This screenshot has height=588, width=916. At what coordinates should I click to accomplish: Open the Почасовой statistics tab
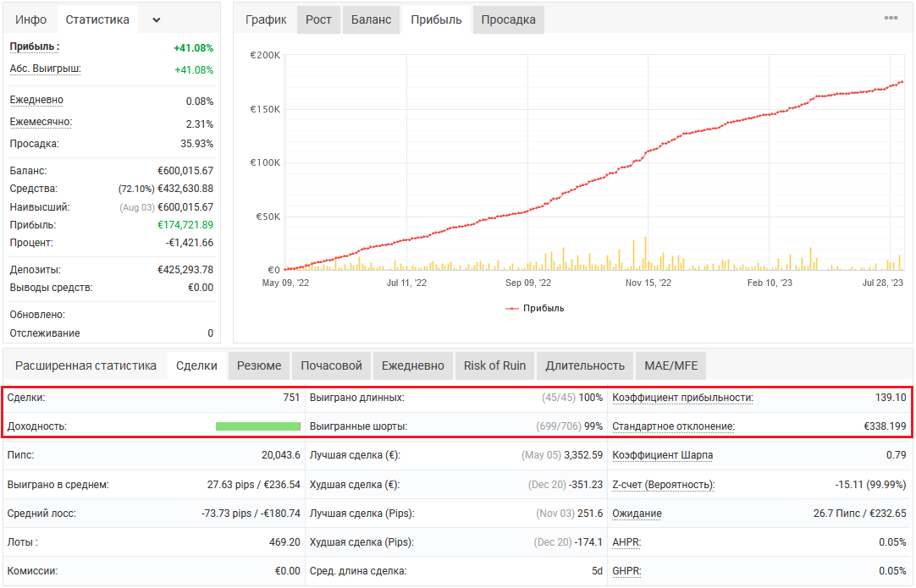coord(331,365)
